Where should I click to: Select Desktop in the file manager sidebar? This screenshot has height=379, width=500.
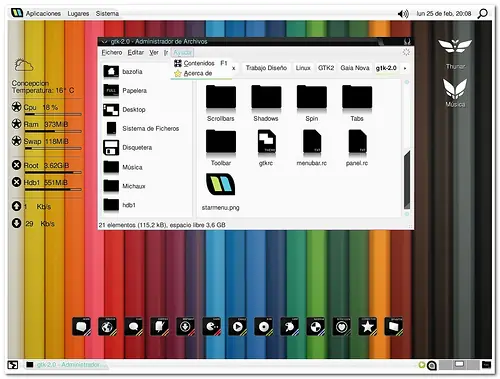pos(125,110)
